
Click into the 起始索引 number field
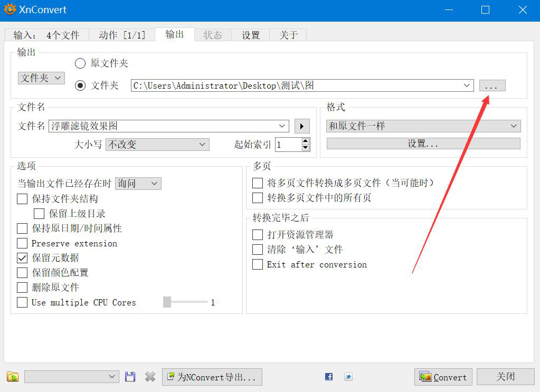pos(288,145)
